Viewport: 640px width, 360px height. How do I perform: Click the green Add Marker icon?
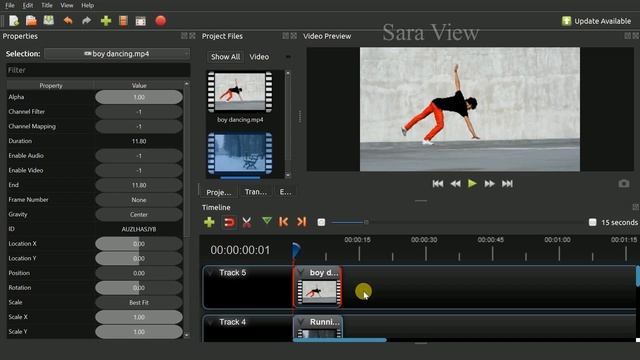[x=267, y=221]
